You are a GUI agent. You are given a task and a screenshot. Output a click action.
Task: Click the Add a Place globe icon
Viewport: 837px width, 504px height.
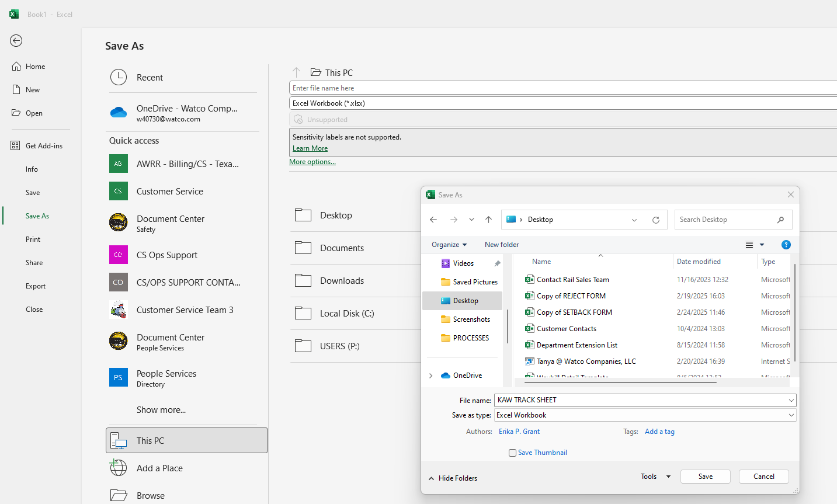pyautogui.click(x=119, y=468)
